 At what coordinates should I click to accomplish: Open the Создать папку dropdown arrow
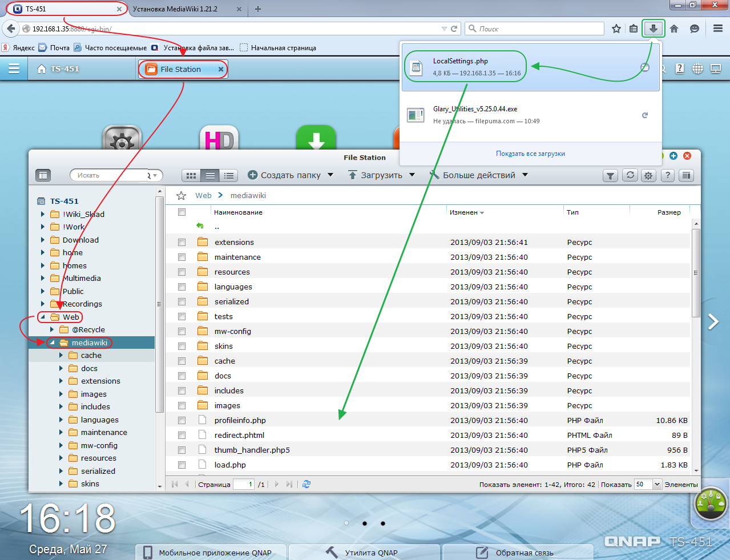tap(330, 175)
